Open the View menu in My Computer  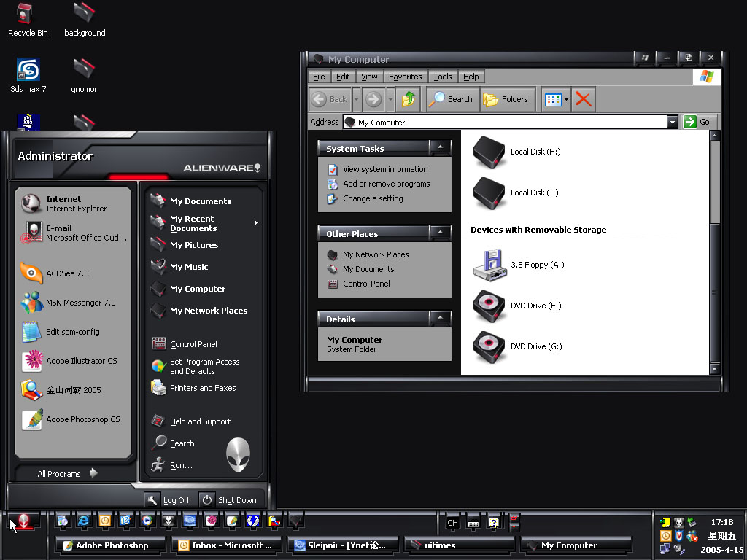coord(369,77)
